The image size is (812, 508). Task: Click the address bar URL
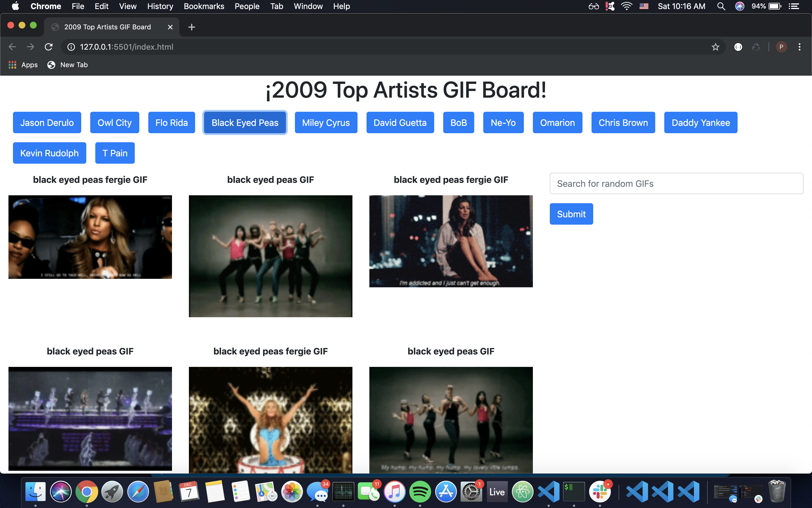[127, 47]
